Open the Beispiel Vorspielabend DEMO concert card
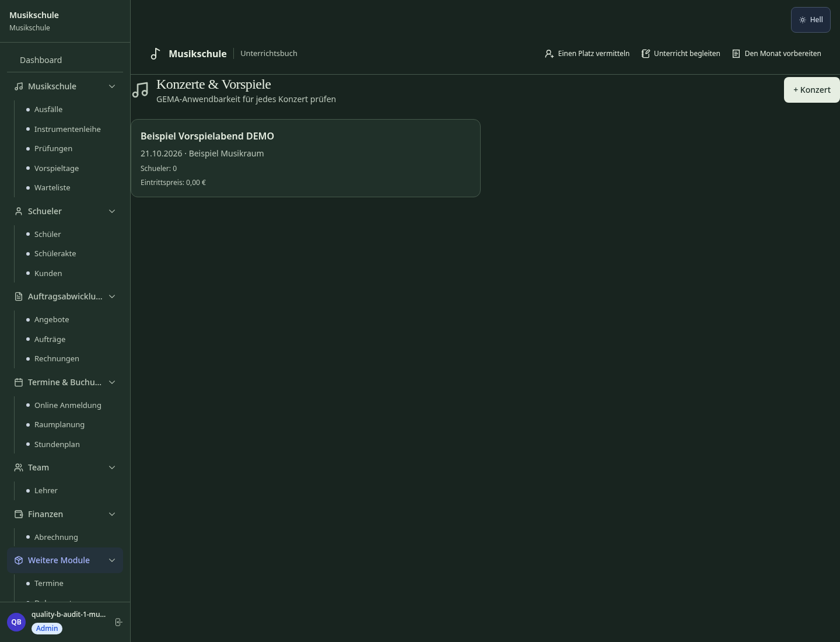Viewport: 840px width, 642px height. pos(306,158)
